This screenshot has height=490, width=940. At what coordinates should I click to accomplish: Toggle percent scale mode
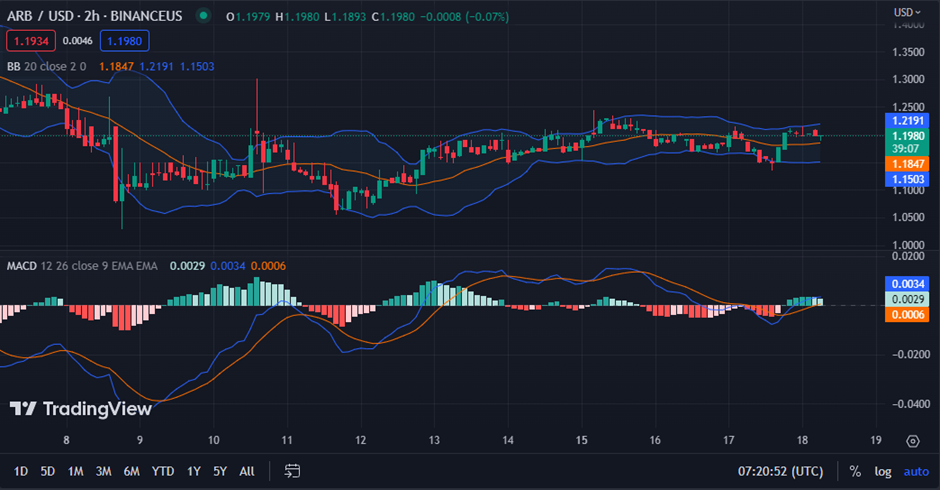[855, 471]
